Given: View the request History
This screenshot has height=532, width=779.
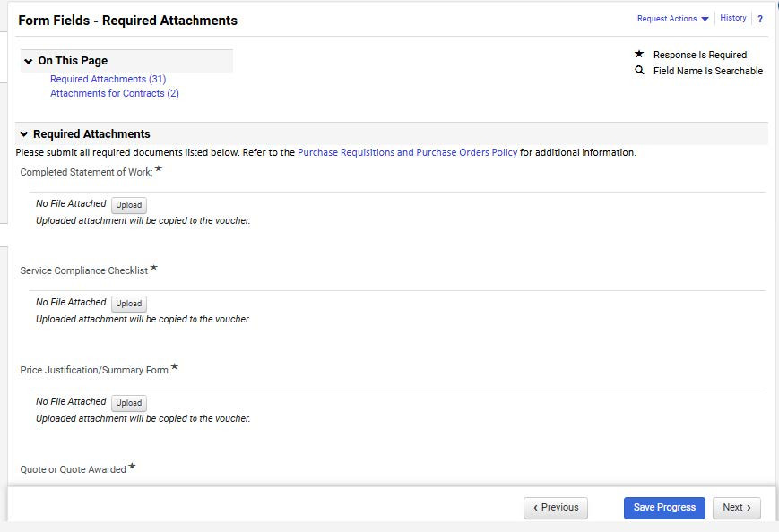Looking at the screenshot, I should (732, 18).
